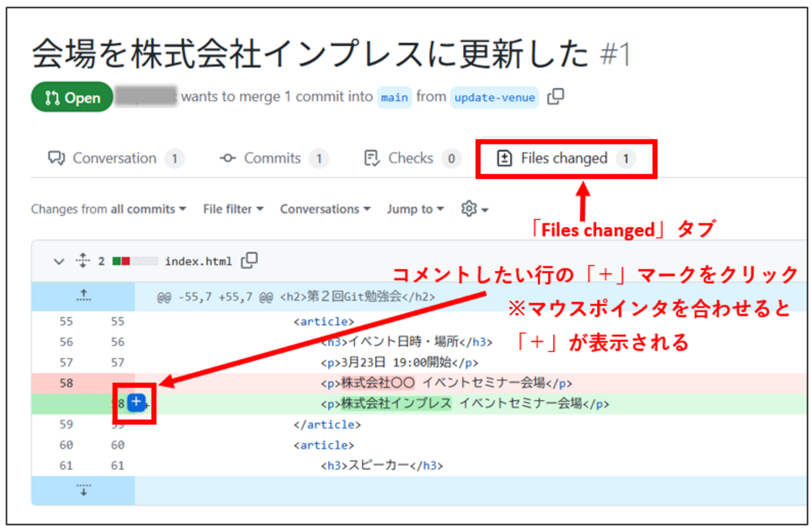The width and height of the screenshot is (812, 529).
Task: Open the "Jump to" dropdown
Action: tap(414, 209)
